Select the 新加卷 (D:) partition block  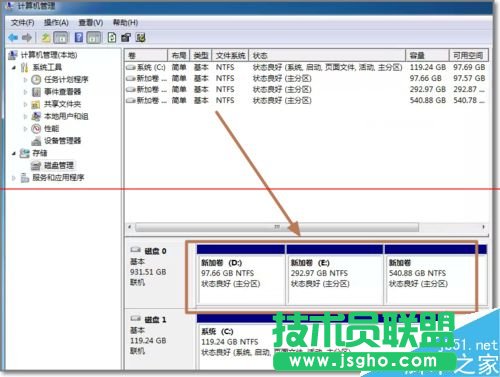pyautogui.click(x=241, y=274)
